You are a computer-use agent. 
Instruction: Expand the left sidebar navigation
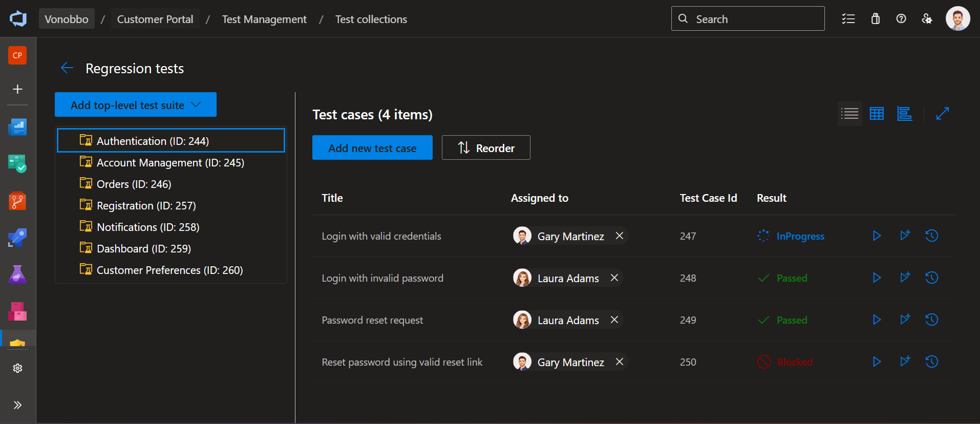pos(17,405)
